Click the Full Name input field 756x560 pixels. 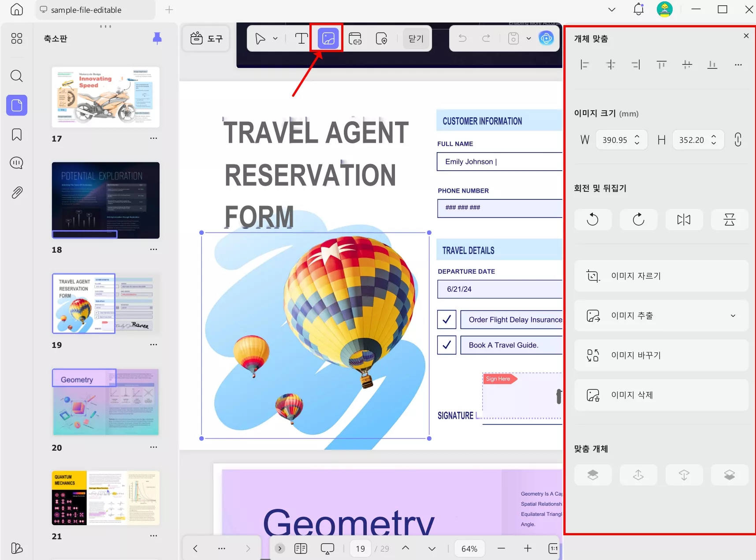[500, 161]
